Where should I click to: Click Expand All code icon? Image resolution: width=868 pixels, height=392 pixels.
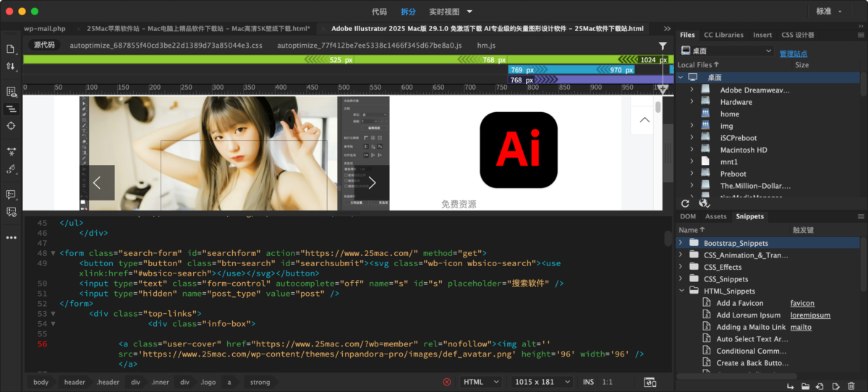(x=11, y=151)
